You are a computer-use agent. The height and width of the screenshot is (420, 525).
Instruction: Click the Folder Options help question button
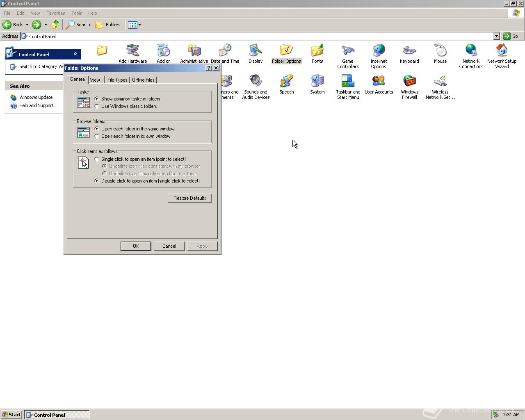[209, 68]
